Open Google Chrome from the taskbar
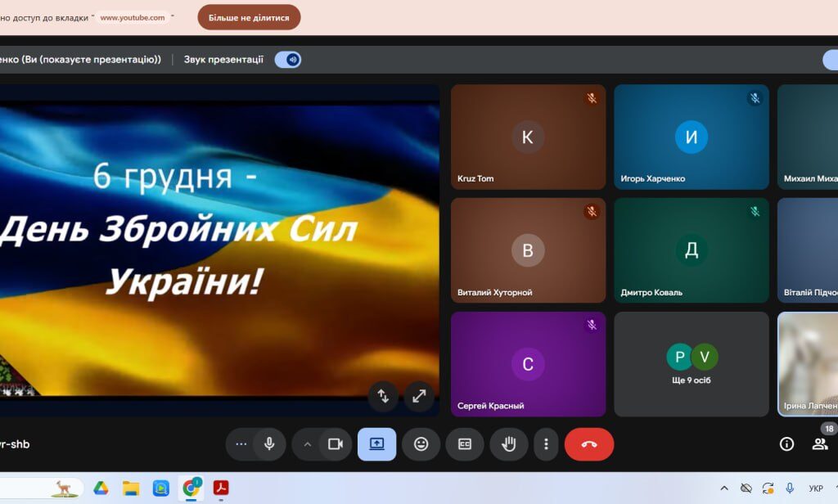Image resolution: width=838 pixels, height=504 pixels. click(191, 488)
